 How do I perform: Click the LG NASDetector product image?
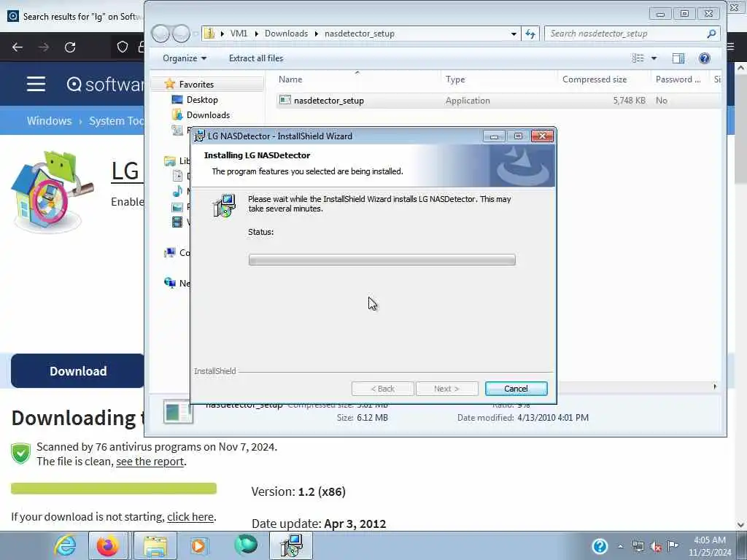point(52,192)
